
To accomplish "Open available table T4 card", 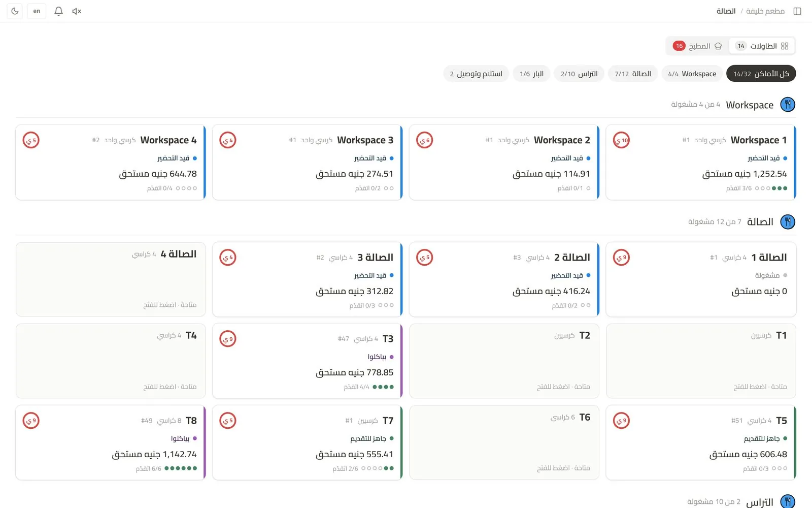I will click(x=111, y=361).
